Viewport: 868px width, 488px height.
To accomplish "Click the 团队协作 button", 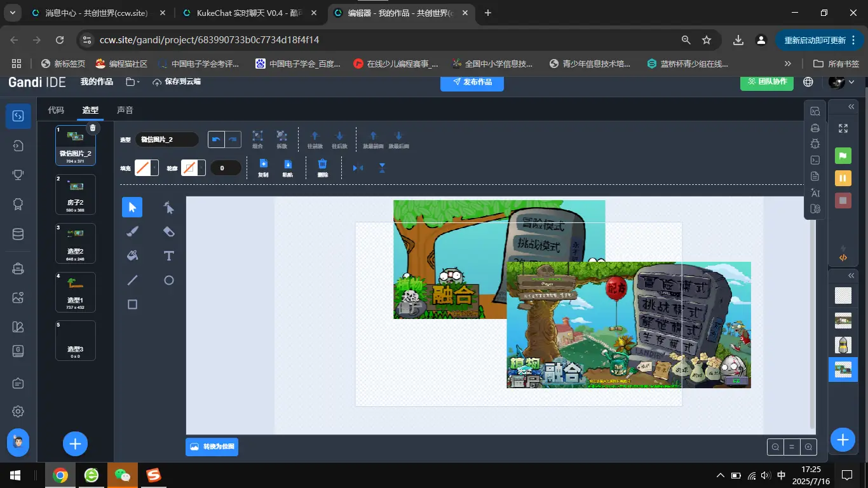I will pyautogui.click(x=767, y=81).
